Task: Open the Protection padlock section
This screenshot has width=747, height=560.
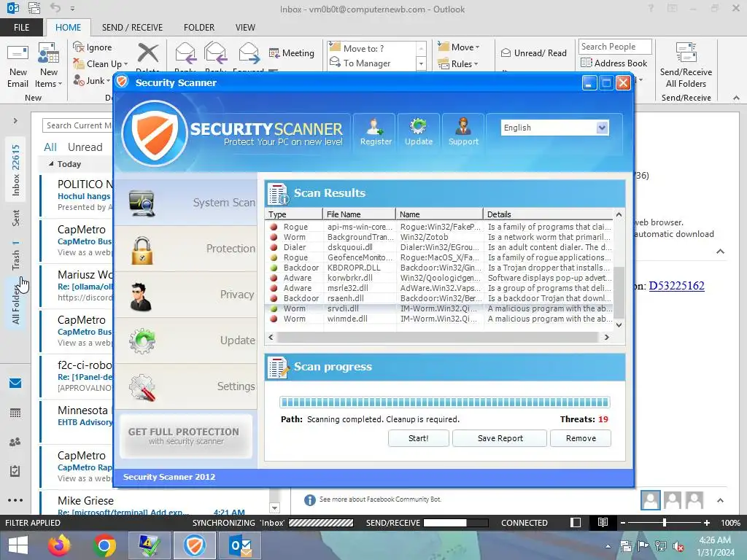Action: [186, 249]
